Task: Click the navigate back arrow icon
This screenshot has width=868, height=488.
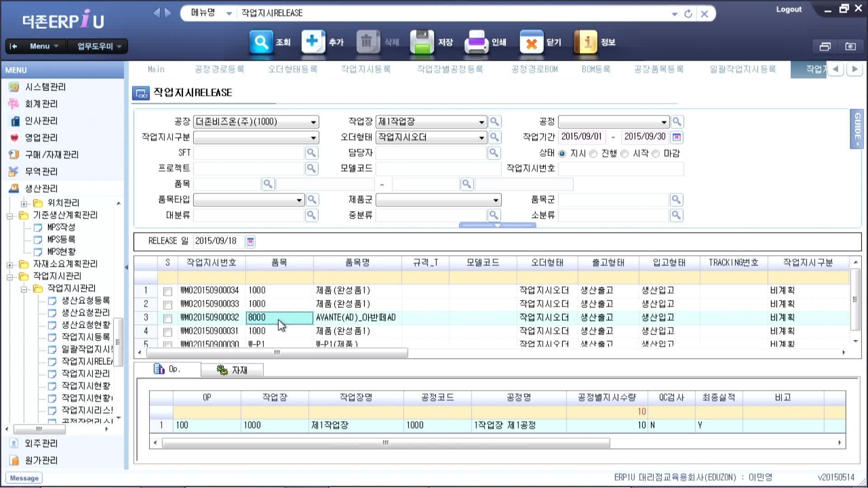Action: pyautogui.click(x=157, y=13)
